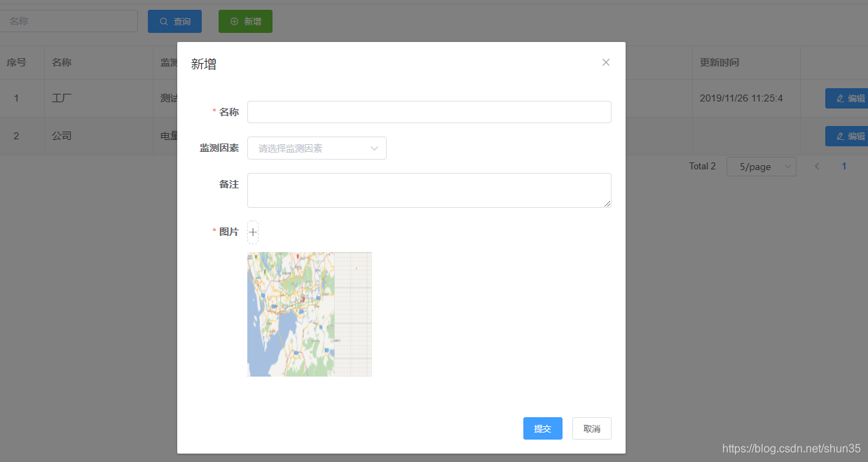The width and height of the screenshot is (868, 462).
Task: Focus the 名称 input field in dialog
Action: (x=429, y=112)
